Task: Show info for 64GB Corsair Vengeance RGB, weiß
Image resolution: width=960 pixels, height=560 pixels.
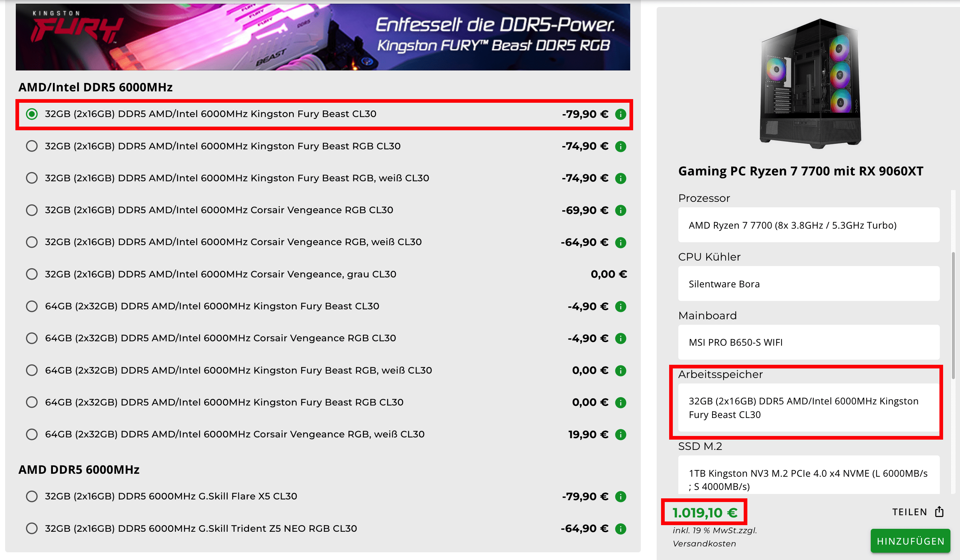Action: (620, 434)
